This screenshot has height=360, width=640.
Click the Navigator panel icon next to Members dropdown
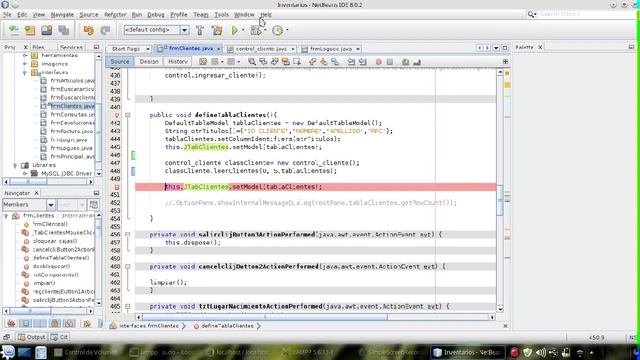94,204
